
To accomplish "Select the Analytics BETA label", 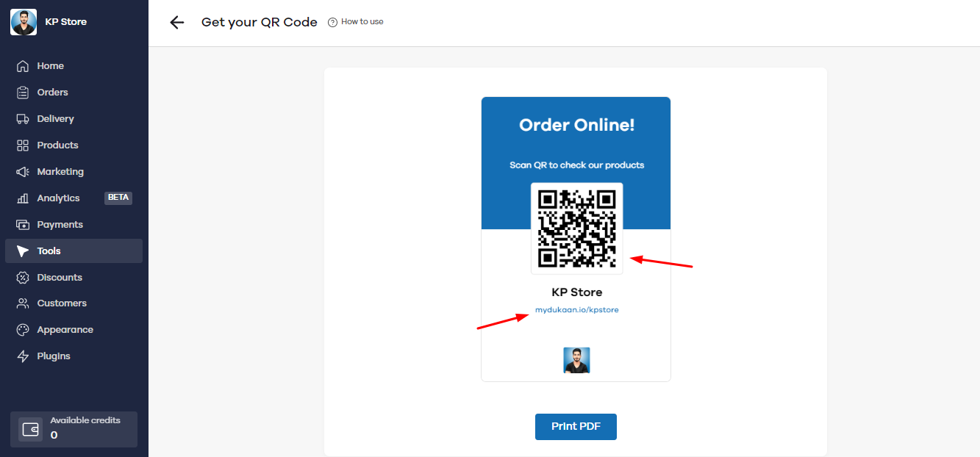I will click(x=118, y=198).
